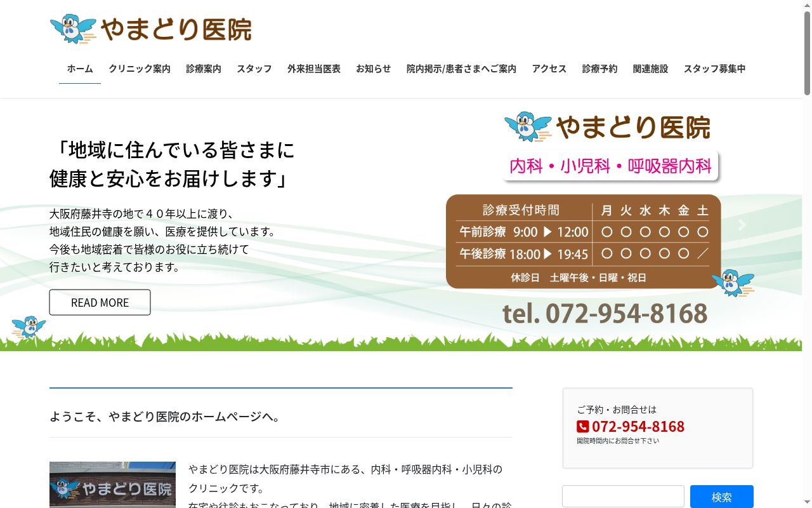Screen dimensions: 812x508
Task: Click the READ MORE button
Action: pyautogui.click(x=100, y=302)
